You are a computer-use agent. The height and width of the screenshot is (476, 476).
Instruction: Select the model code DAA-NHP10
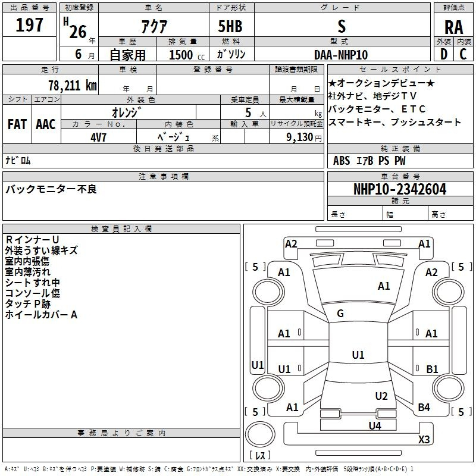click(341, 55)
